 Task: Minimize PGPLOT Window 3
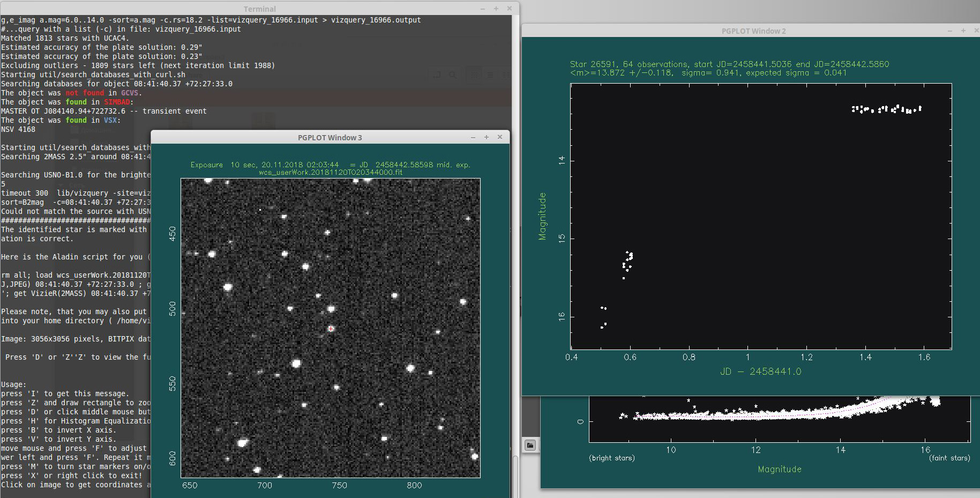pos(473,137)
